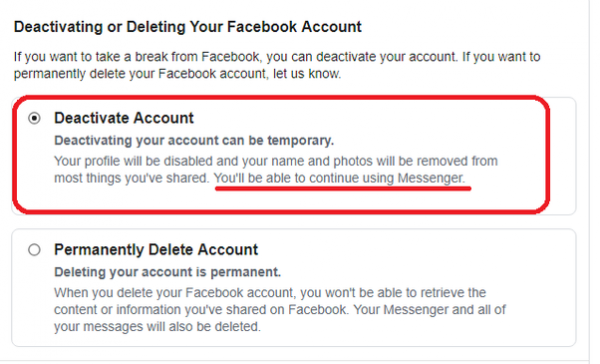Click 'Deleting your account is permanent' subtitle
Screen dimensions: 600x364
[167, 272]
